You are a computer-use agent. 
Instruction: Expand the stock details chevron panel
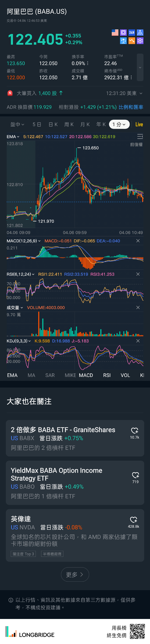[x=140, y=68]
